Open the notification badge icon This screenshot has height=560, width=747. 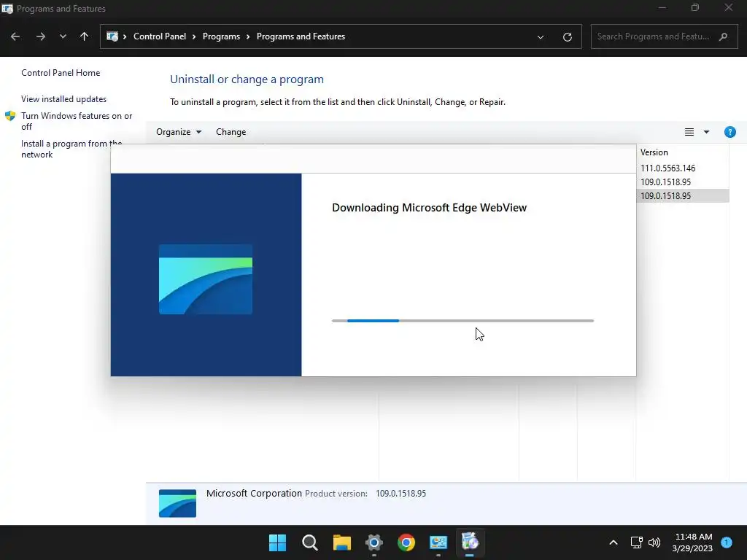[x=727, y=542]
